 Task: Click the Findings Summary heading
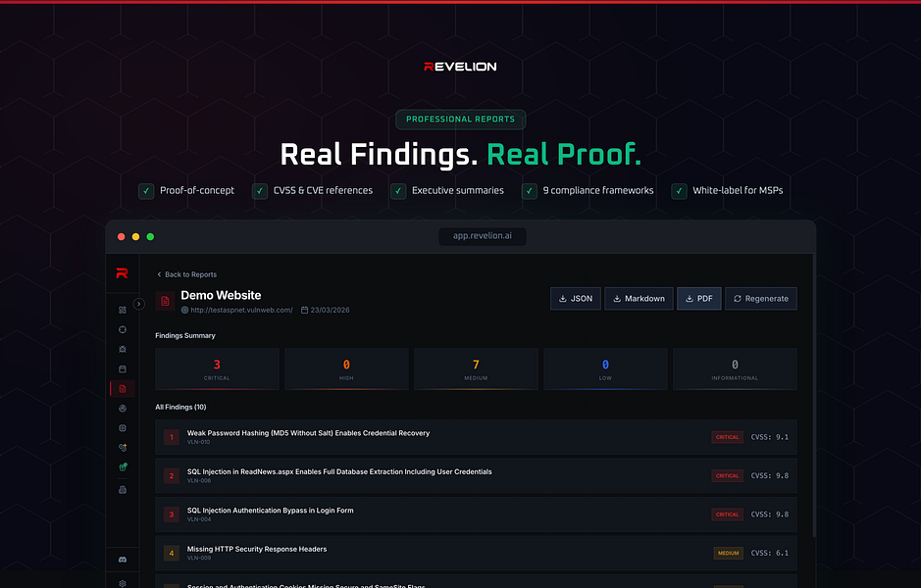coord(185,336)
